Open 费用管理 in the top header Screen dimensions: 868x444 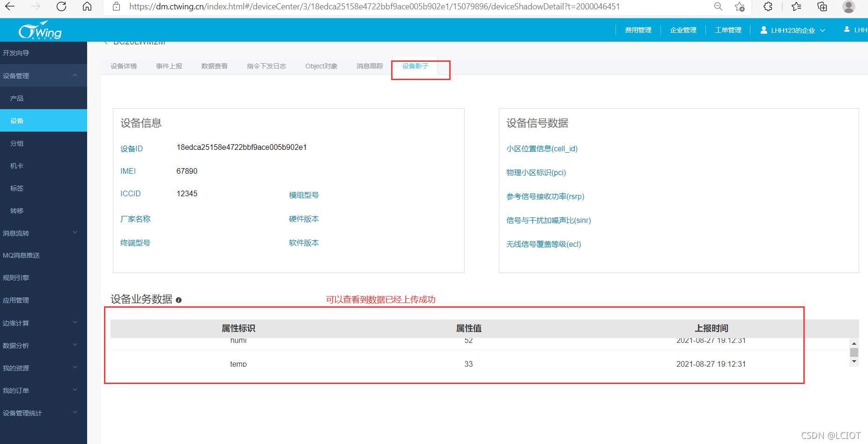tap(638, 30)
